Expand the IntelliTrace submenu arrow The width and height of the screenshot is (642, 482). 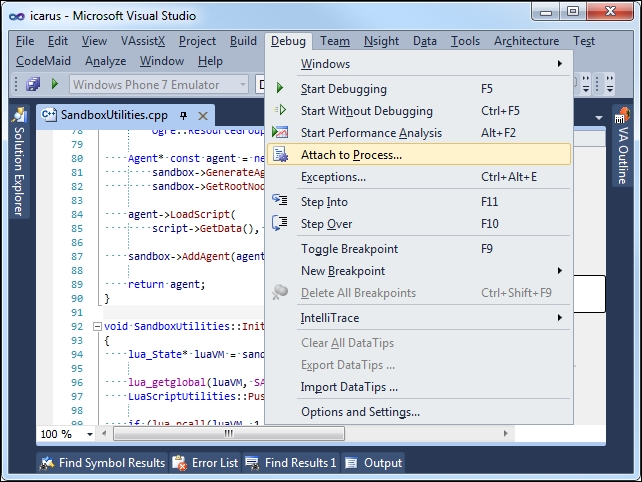[559, 317]
